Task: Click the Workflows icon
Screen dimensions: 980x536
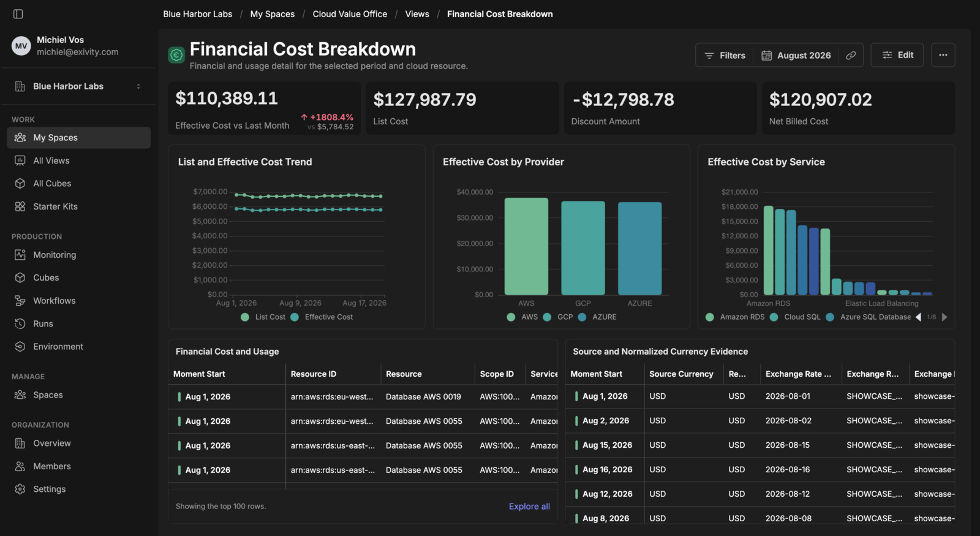Action: 20,301
